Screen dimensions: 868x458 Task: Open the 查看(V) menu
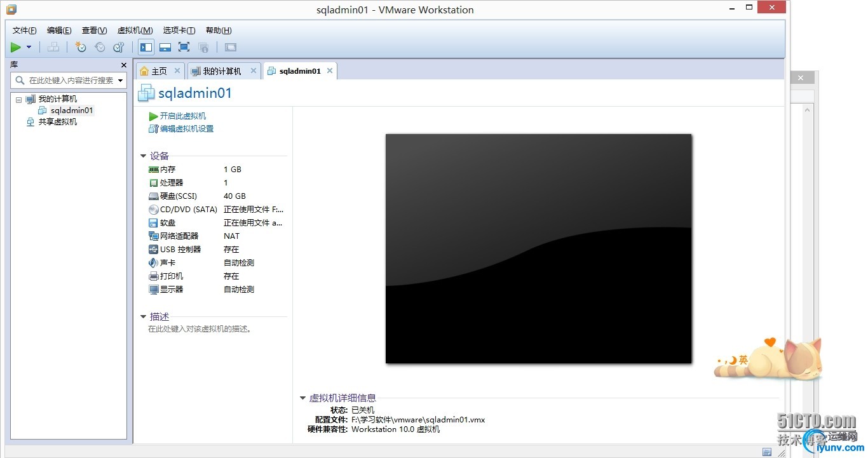click(95, 30)
